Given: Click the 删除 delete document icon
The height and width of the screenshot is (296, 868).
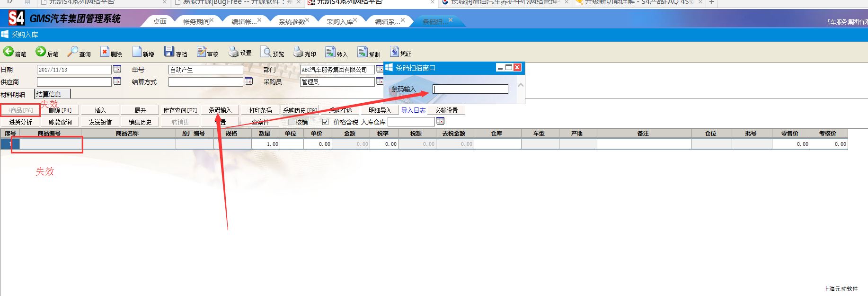Looking at the screenshot, I should click(105, 52).
